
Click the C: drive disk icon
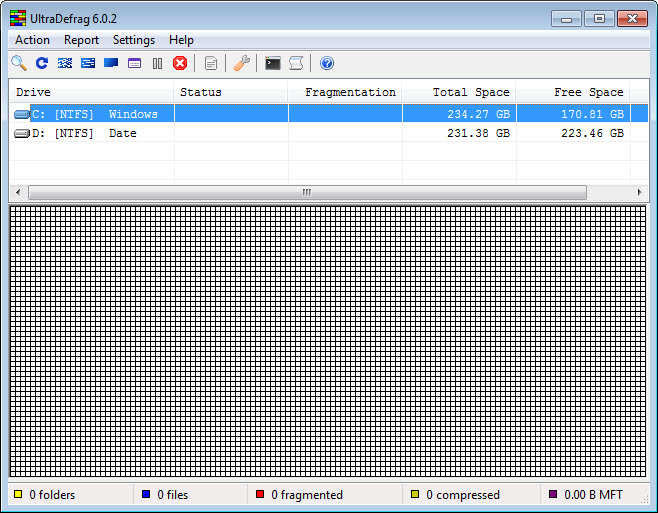21,114
